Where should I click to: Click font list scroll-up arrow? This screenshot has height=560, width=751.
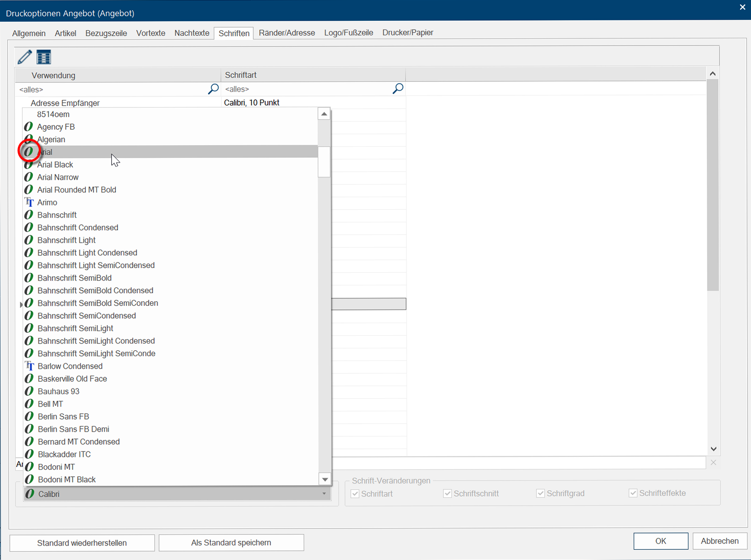point(324,114)
